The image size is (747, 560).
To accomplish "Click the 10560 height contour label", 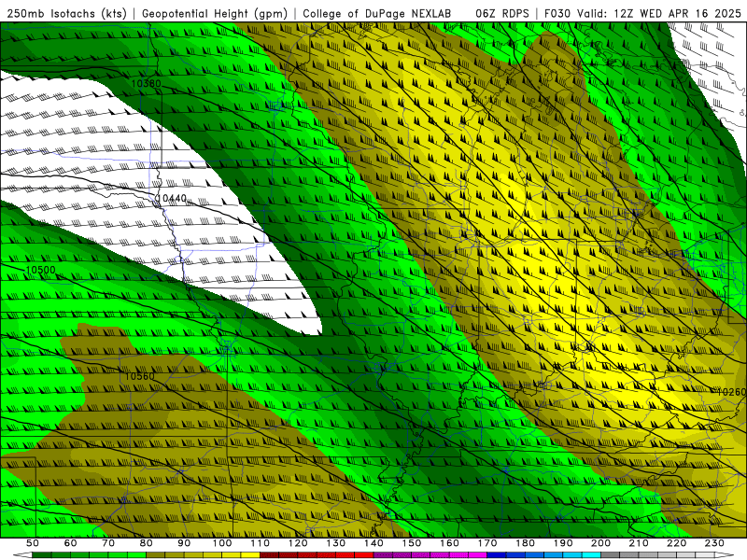I will pos(139,376).
